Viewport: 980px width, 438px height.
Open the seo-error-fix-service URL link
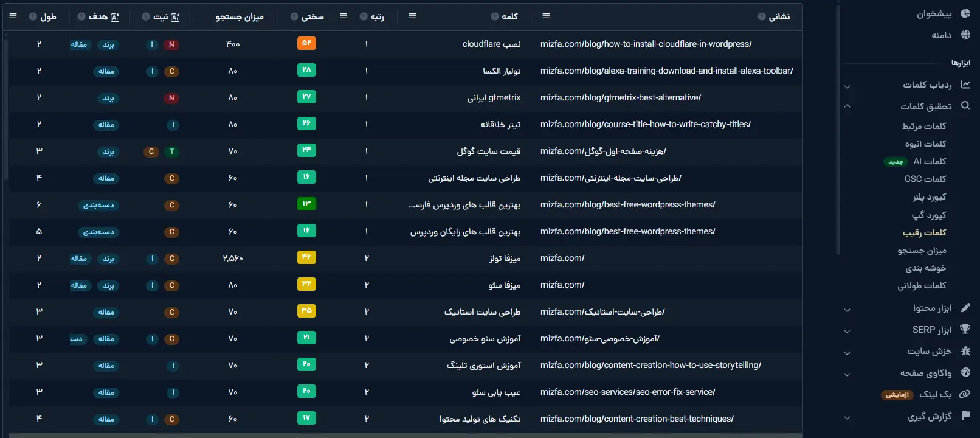click(627, 392)
